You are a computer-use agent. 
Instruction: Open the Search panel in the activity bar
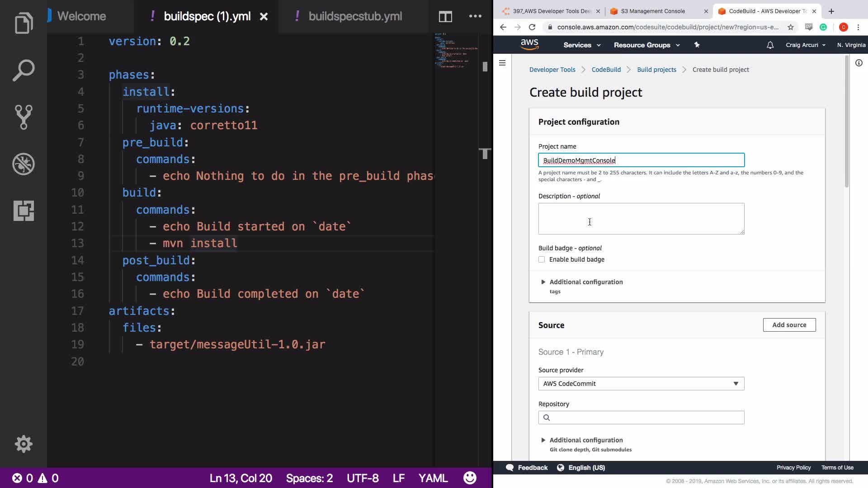point(24,70)
